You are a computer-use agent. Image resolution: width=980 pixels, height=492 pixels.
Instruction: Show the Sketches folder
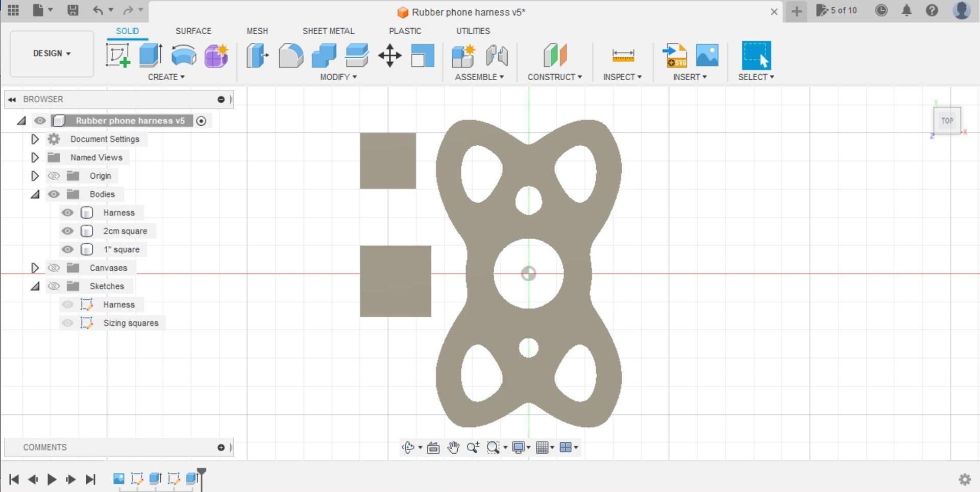54,286
